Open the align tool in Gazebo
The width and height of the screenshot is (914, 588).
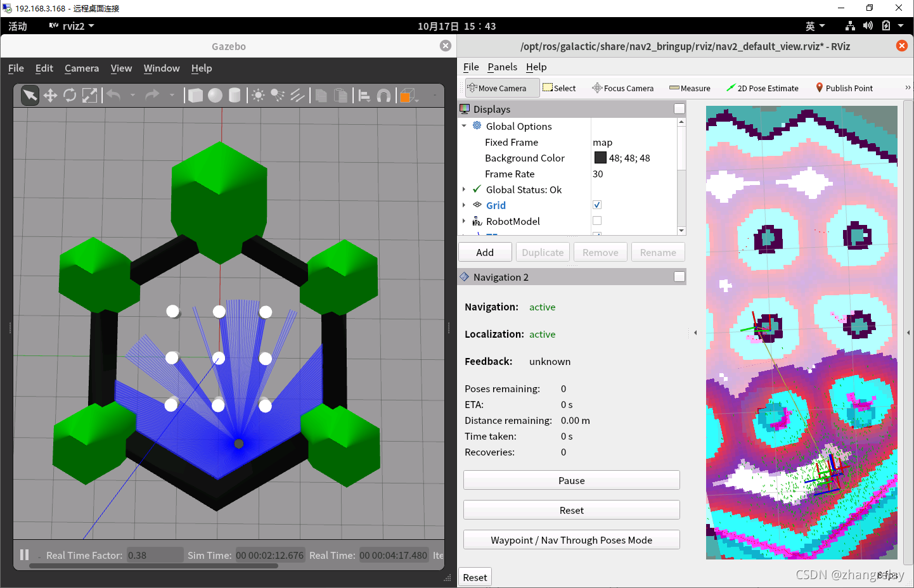[364, 96]
